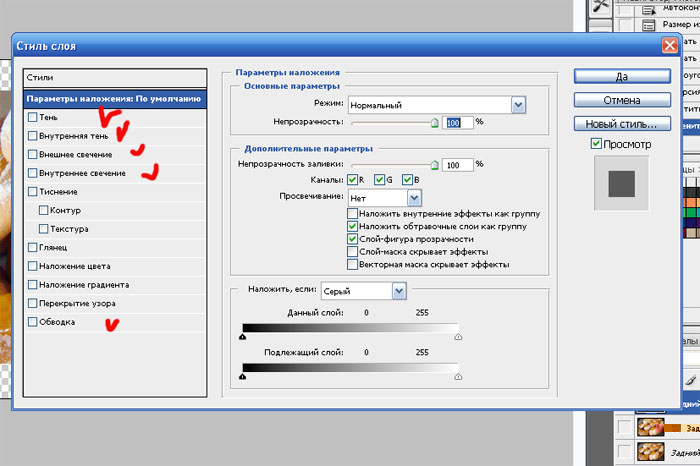Click the gray preview square under Просмотр
The height and width of the screenshot is (466, 700).
(621, 183)
